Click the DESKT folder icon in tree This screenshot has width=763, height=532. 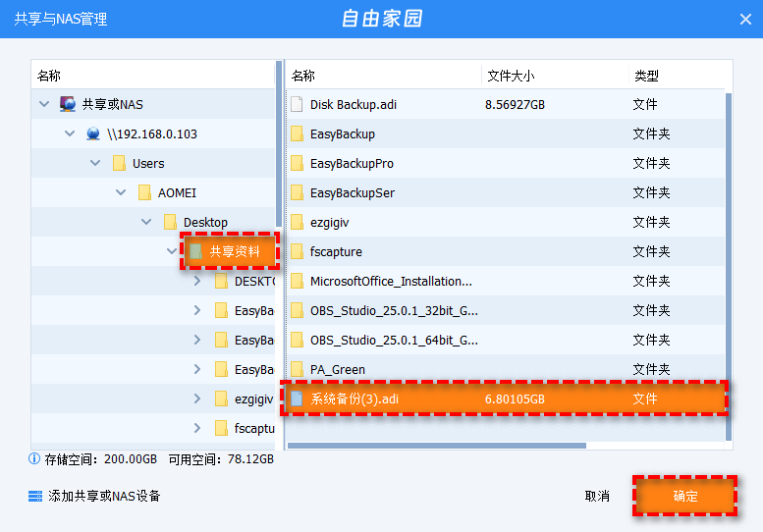click(221, 281)
